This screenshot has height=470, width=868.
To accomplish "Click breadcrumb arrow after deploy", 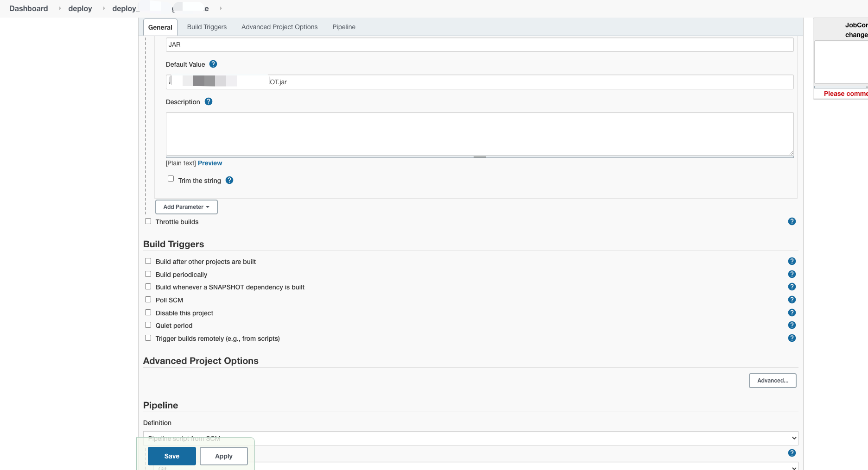I will point(104,8).
